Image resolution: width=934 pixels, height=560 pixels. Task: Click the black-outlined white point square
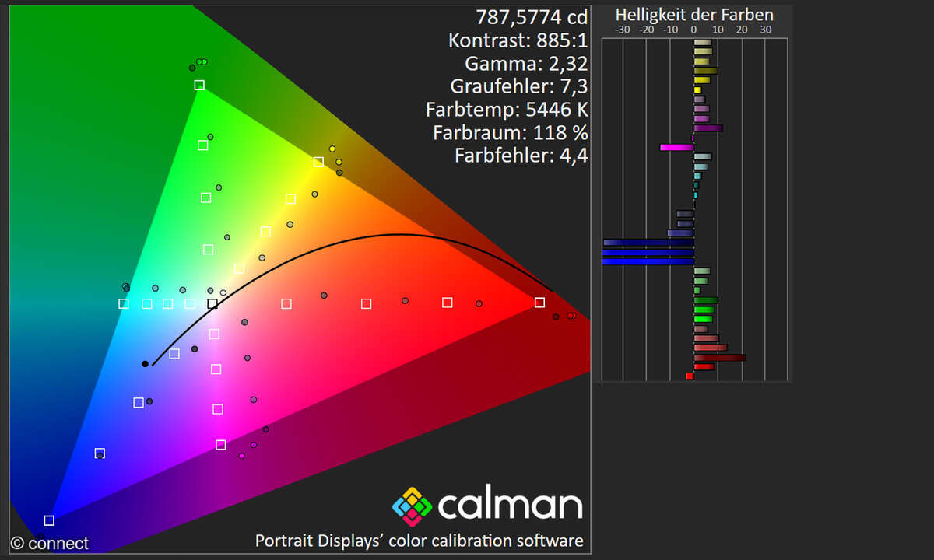tap(212, 303)
